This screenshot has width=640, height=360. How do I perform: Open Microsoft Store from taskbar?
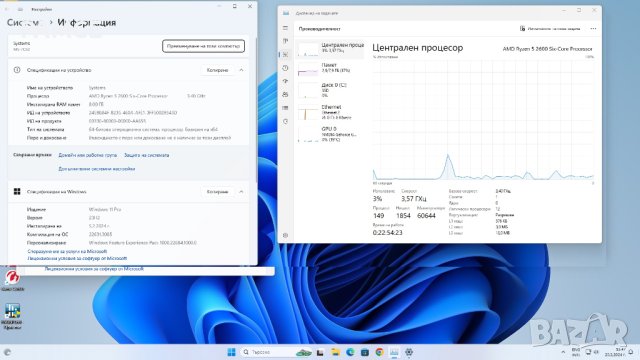coord(365,352)
